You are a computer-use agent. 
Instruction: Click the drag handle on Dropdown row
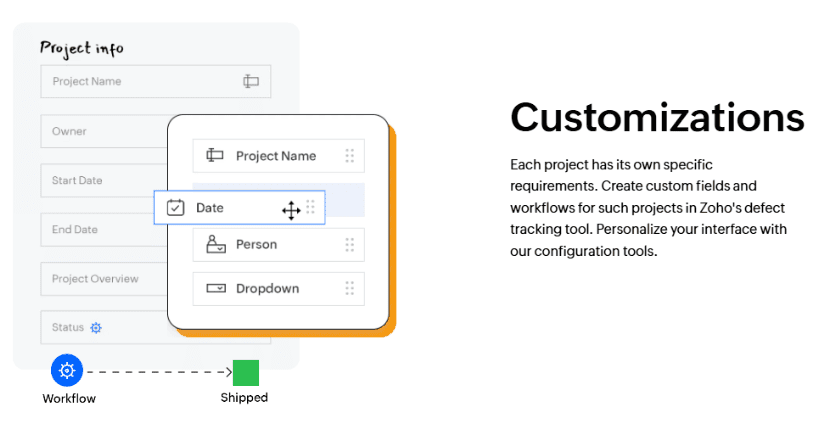[349, 289]
